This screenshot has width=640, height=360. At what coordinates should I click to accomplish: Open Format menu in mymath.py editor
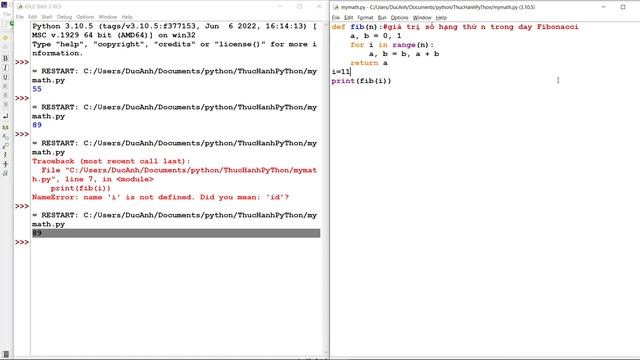click(x=365, y=18)
